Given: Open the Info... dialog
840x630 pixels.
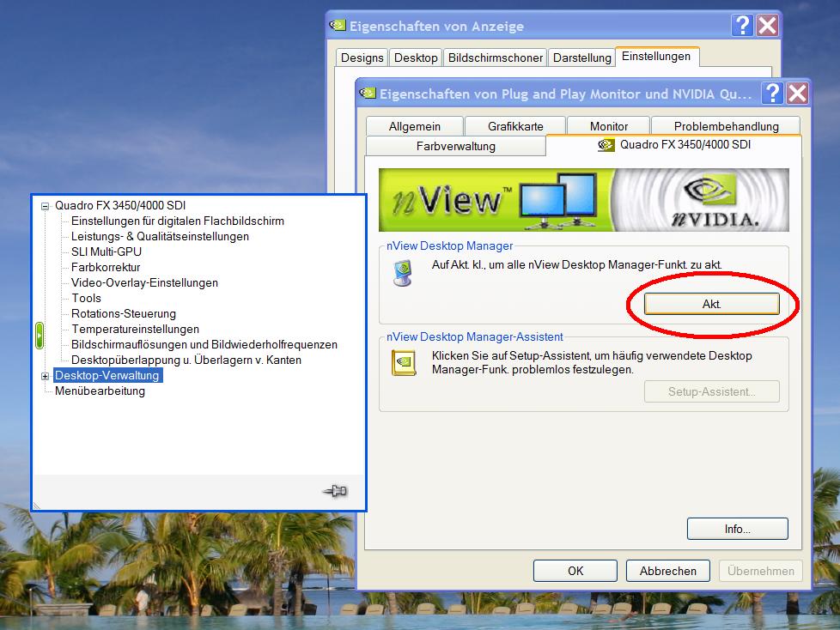Looking at the screenshot, I should pyautogui.click(x=737, y=529).
